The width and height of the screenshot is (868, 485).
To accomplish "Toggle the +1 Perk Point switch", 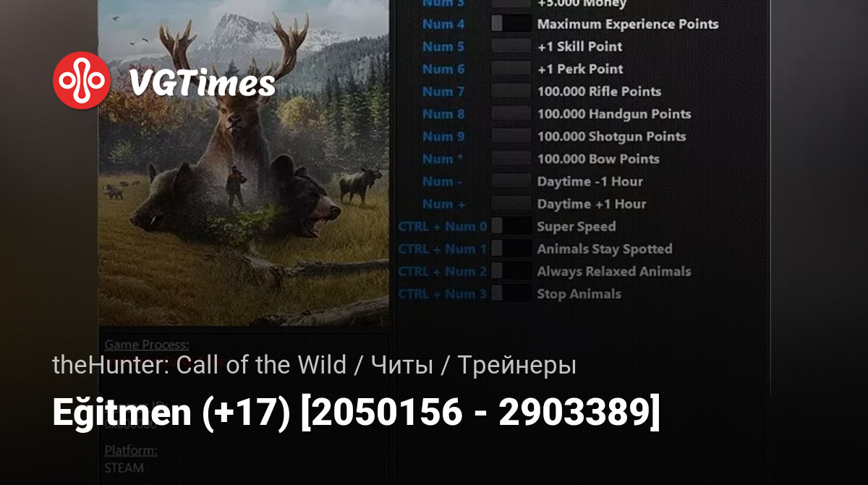I will coord(511,68).
